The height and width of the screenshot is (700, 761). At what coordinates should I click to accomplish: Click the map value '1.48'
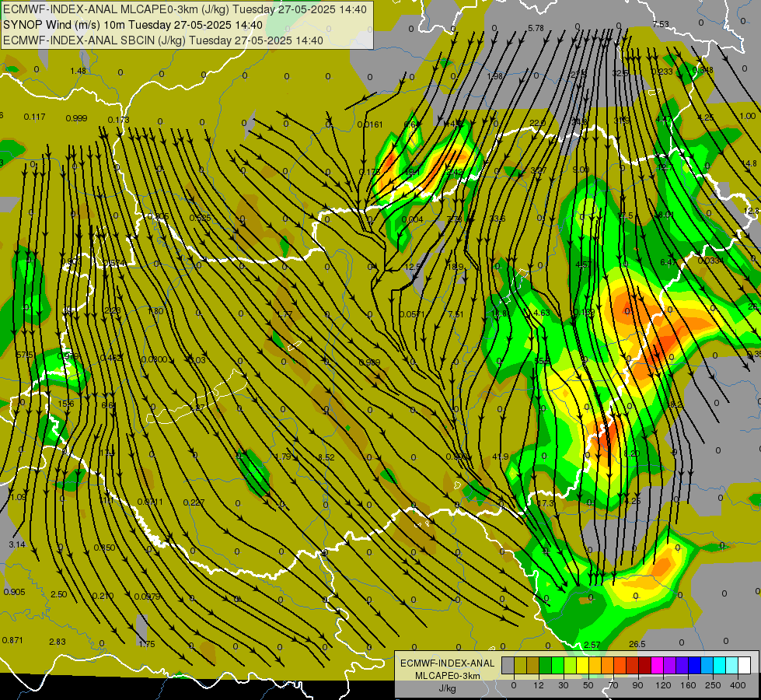pyautogui.click(x=79, y=71)
